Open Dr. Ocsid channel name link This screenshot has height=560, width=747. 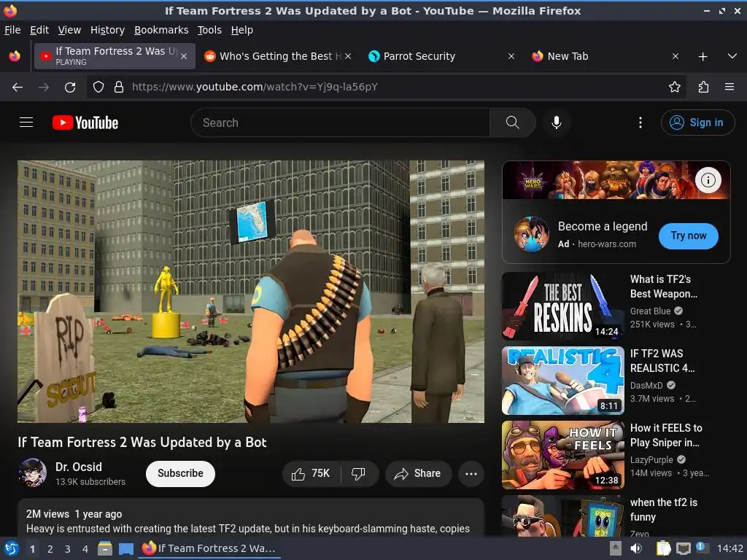(79, 467)
